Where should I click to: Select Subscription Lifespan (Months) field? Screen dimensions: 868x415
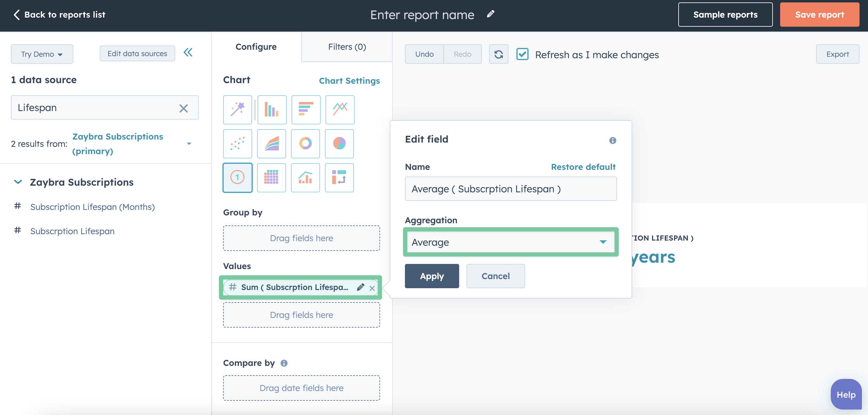click(x=92, y=207)
